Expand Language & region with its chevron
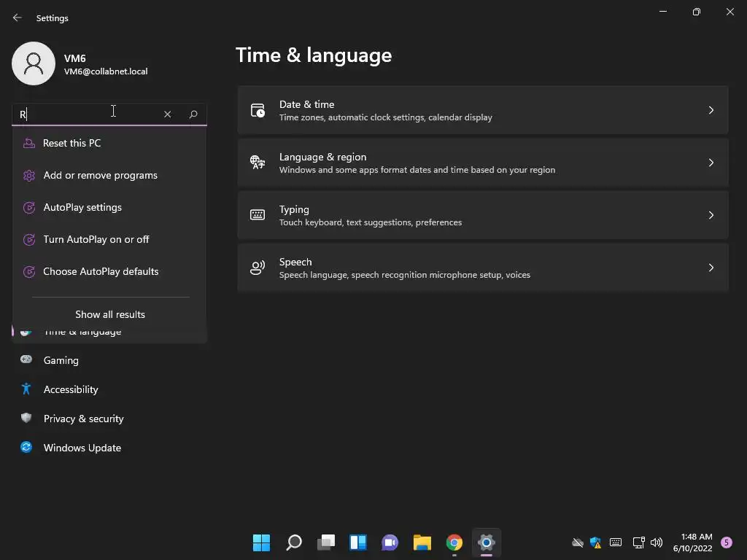Viewport: 747px width, 560px height. click(x=711, y=163)
